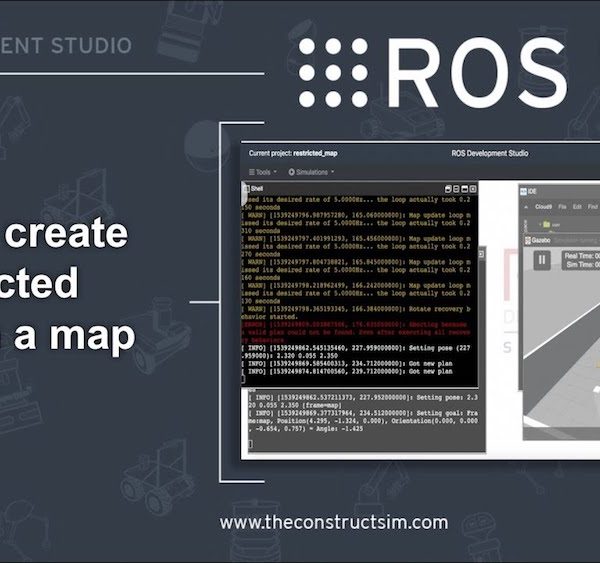Open the Simulations dropdown menu

pyautogui.click(x=311, y=172)
